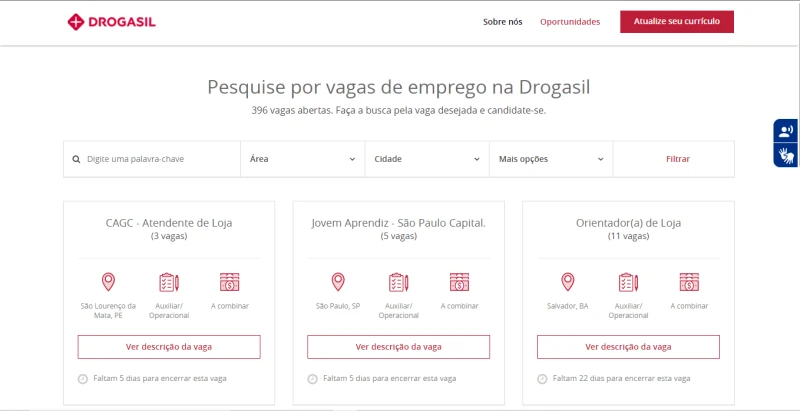Click the São Paulo, SP location text
800x411 pixels.
(x=338, y=306)
